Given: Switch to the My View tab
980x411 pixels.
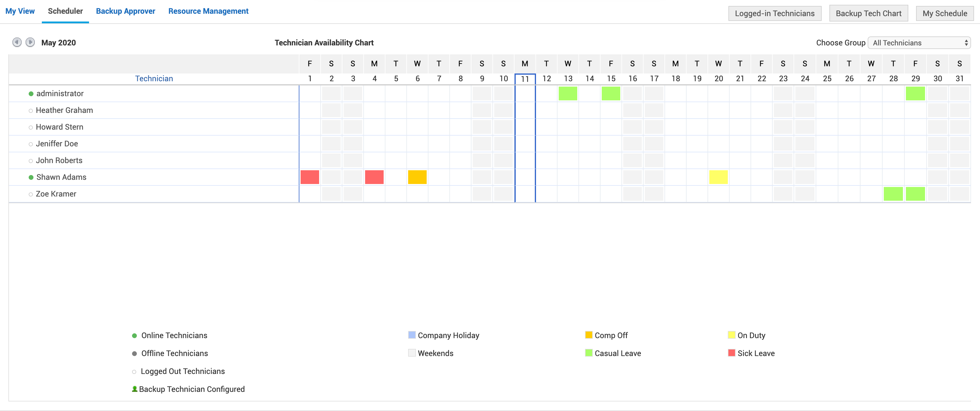Looking at the screenshot, I should (20, 11).
